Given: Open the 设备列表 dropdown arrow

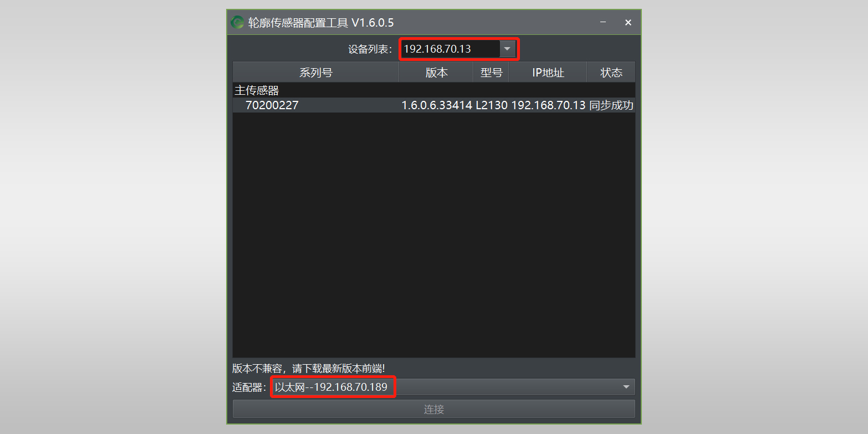Looking at the screenshot, I should [x=507, y=49].
